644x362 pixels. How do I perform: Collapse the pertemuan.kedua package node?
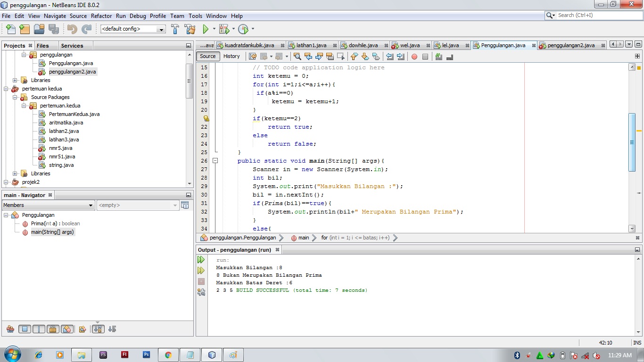(24, 106)
